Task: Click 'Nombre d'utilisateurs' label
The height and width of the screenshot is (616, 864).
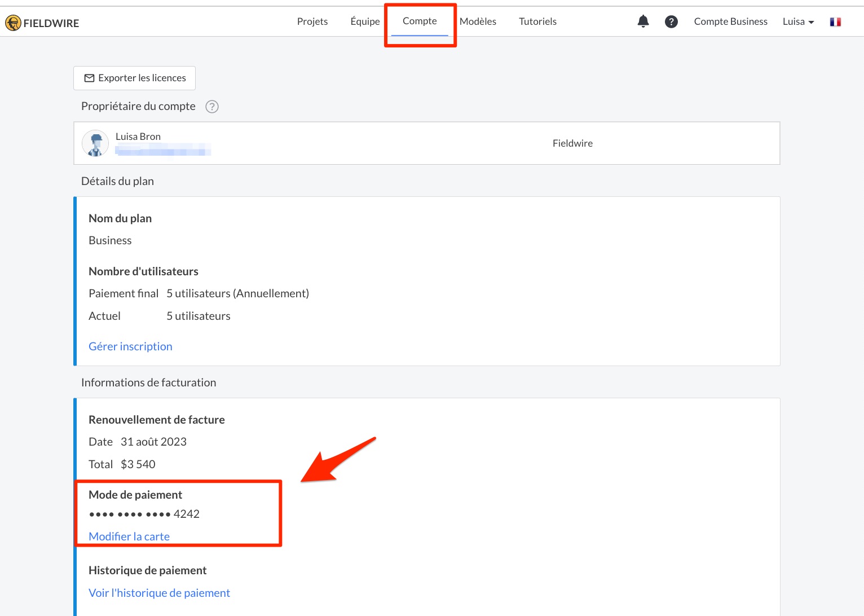Action: 143,271
